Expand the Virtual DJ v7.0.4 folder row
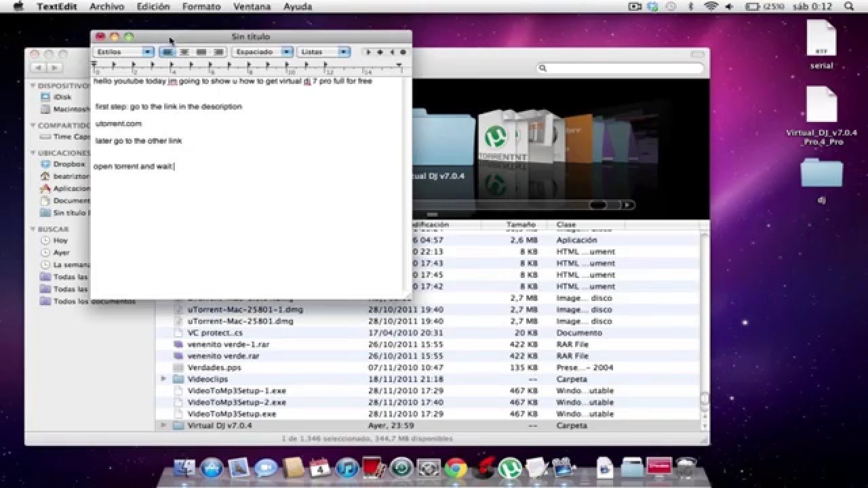Viewport: 868px width, 488px height. click(x=163, y=426)
